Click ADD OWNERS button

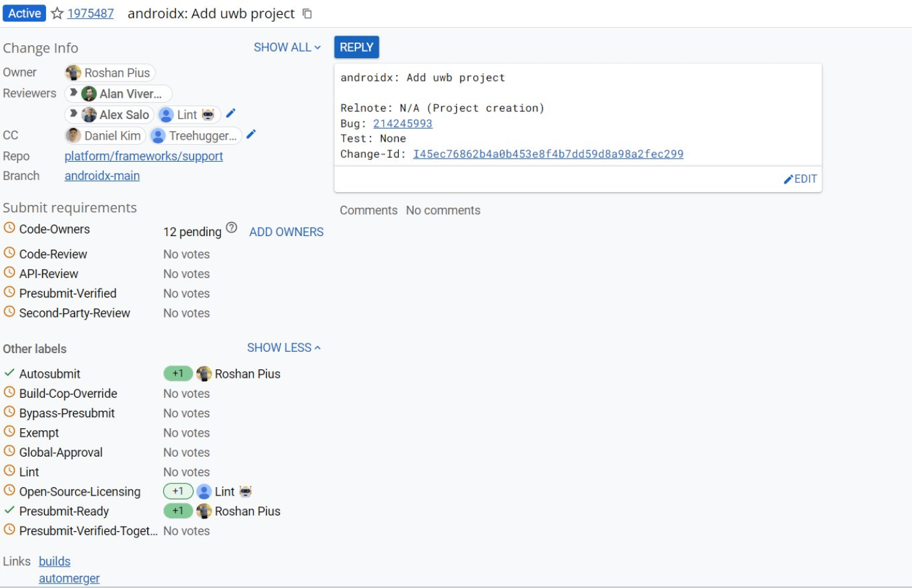[x=286, y=232]
